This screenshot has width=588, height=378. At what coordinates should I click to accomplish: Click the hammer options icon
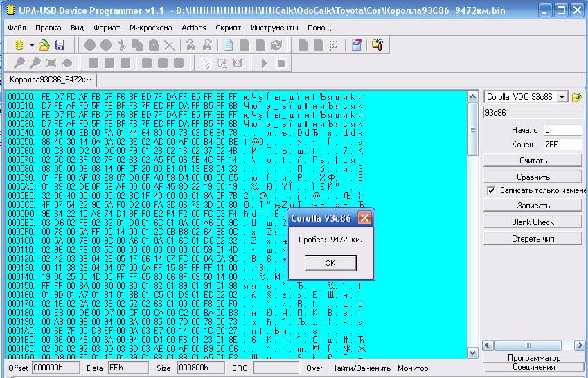(x=377, y=46)
